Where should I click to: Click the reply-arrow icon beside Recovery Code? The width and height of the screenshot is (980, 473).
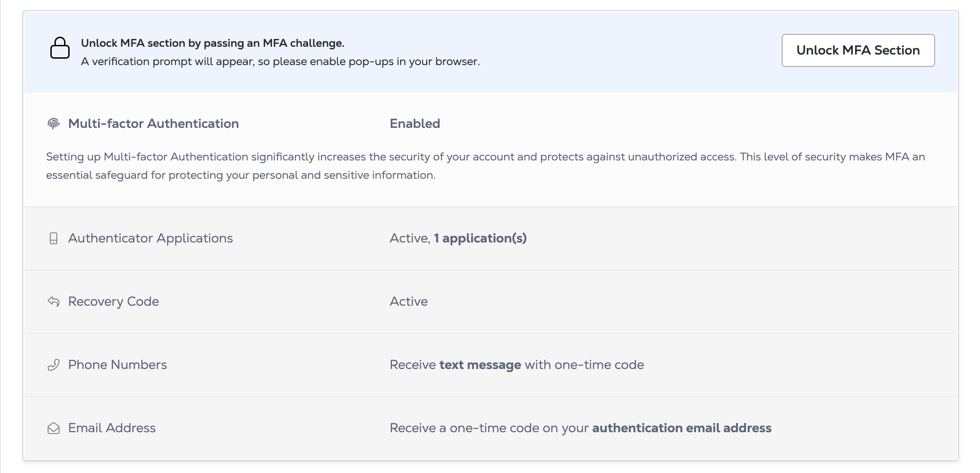[54, 302]
